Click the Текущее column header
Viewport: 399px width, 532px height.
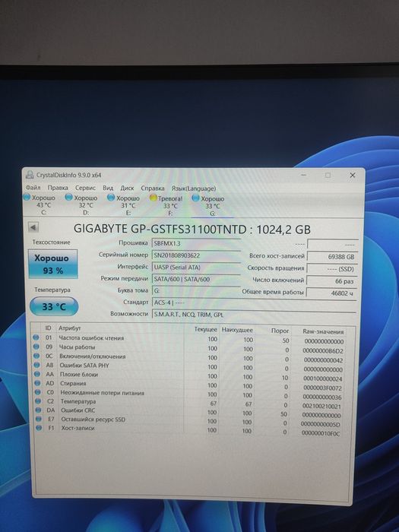pyautogui.click(x=205, y=329)
